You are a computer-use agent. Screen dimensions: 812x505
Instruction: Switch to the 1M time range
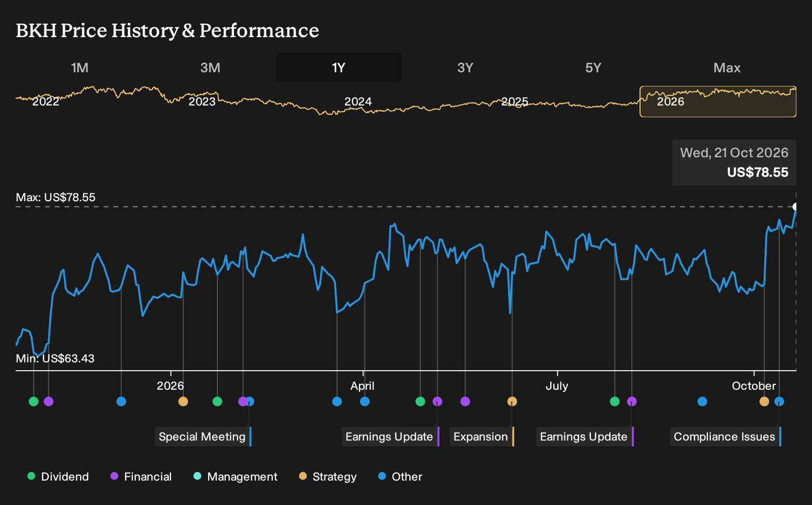pyautogui.click(x=80, y=67)
